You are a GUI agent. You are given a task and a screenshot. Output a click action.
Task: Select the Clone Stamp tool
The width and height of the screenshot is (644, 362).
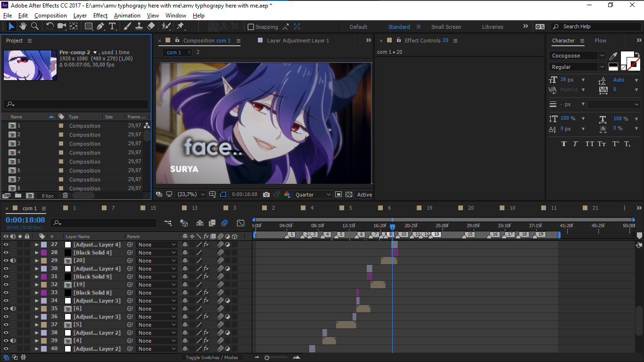coord(139,26)
